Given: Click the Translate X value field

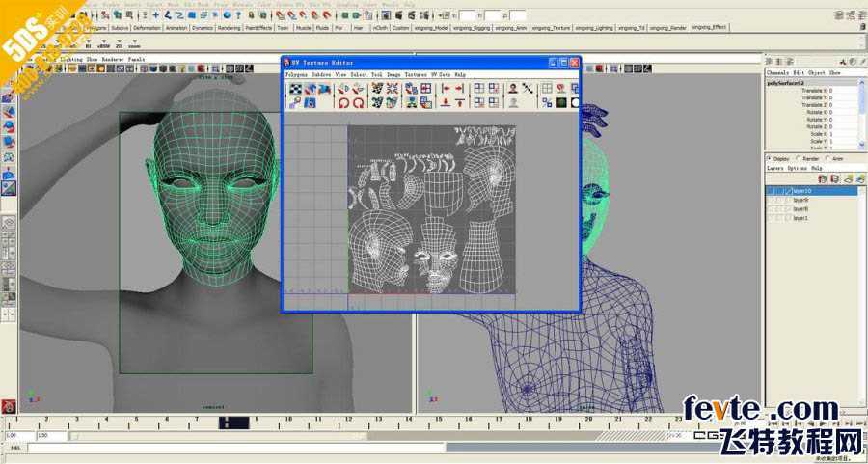Looking at the screenshot, I should [843, 91].
